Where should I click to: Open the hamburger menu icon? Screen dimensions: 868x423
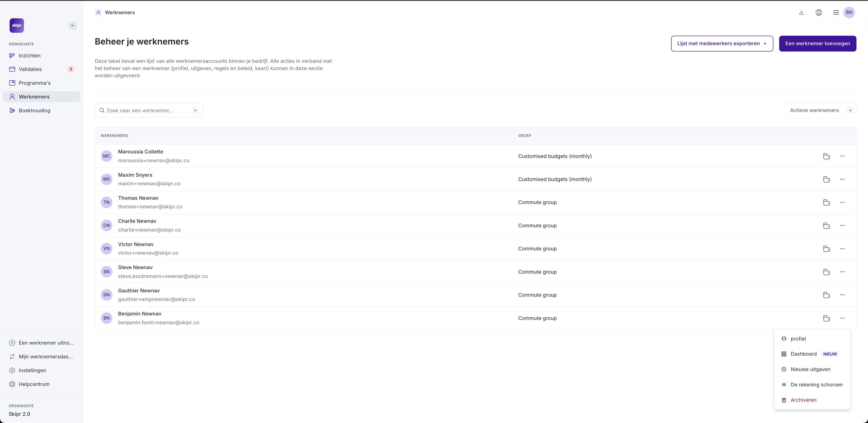point(836,12)
